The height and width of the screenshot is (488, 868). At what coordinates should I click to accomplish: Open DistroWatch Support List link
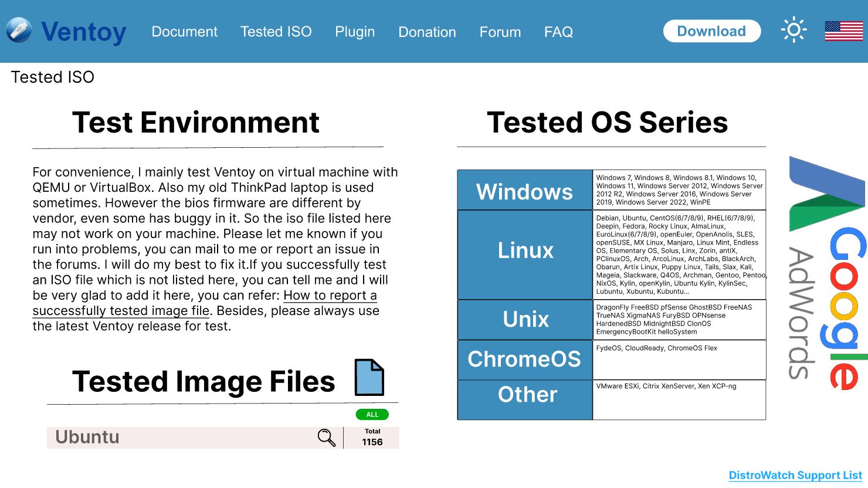(795, 476)
